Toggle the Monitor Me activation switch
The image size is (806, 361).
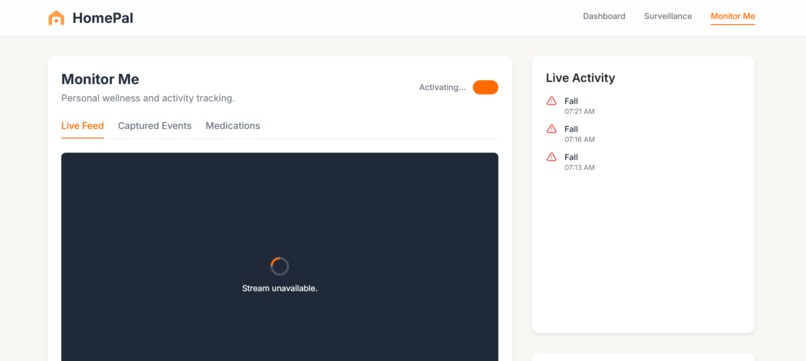point(485,87)
